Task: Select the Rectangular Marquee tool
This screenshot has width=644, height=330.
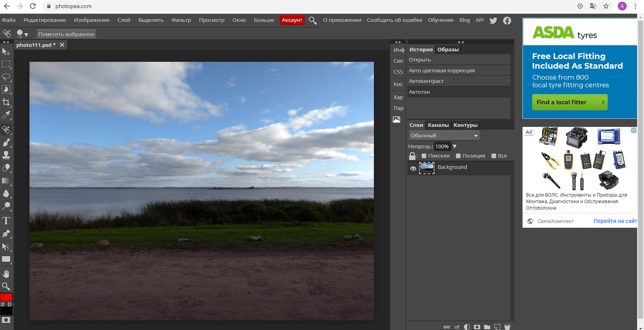Action: (6, 64)
